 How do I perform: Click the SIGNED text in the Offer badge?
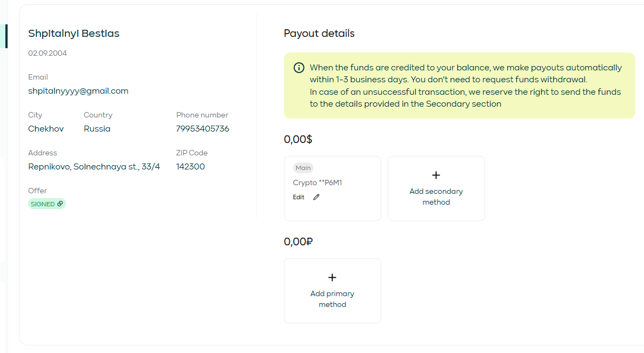point(43,204)
